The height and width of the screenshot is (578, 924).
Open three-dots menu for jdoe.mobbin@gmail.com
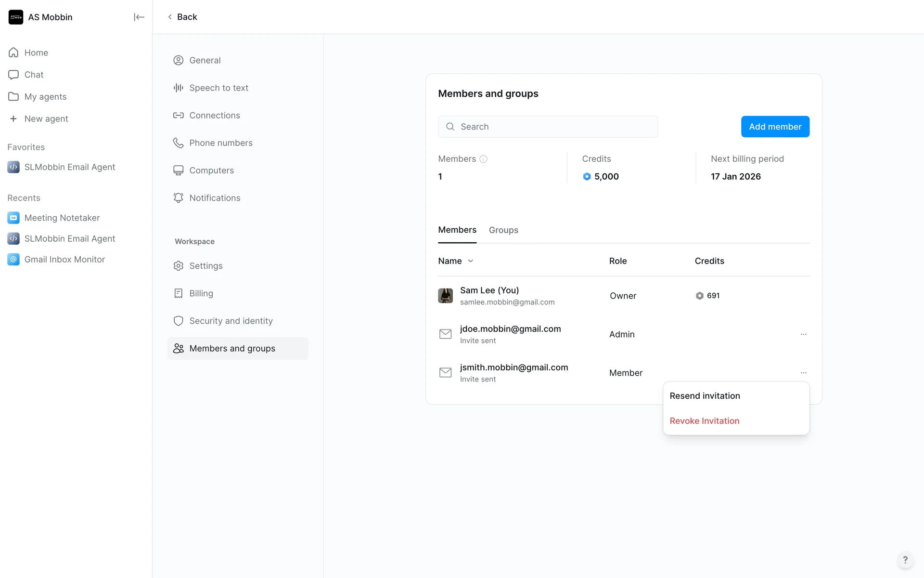coord(803,334)
